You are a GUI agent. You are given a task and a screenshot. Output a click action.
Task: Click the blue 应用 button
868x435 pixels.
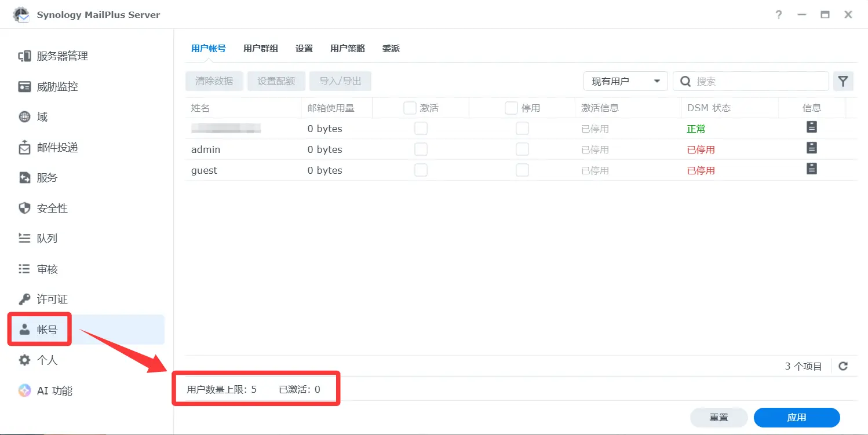796,418
